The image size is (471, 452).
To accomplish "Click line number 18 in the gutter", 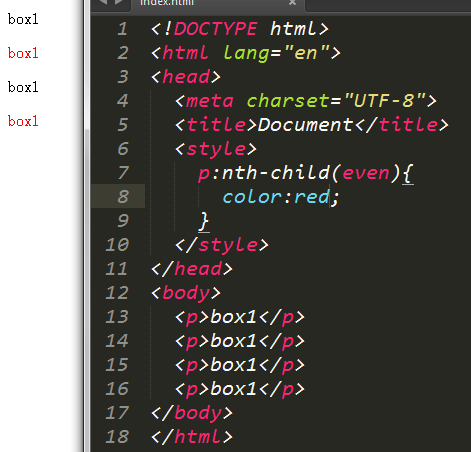I will 117,437.
